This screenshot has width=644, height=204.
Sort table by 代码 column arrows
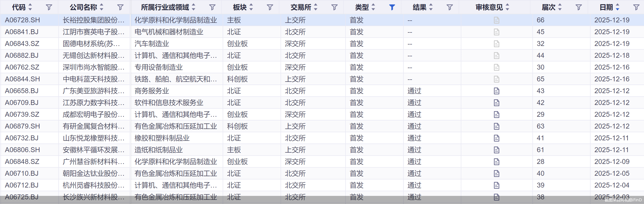[30, 7]
